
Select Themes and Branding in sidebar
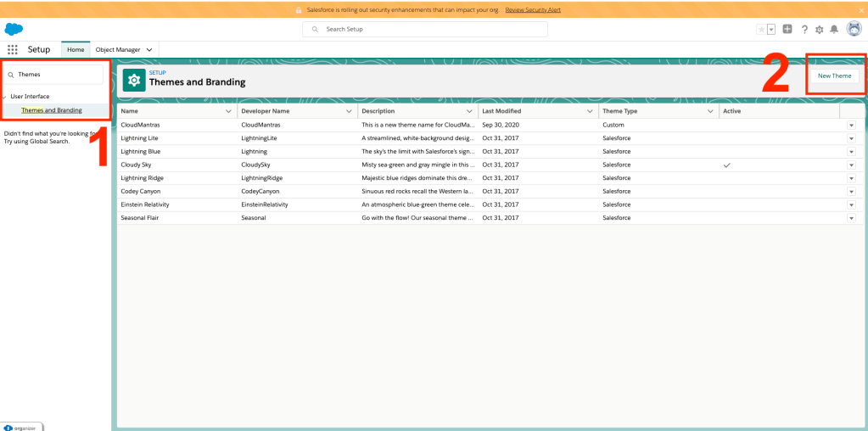tap(52, 110)
